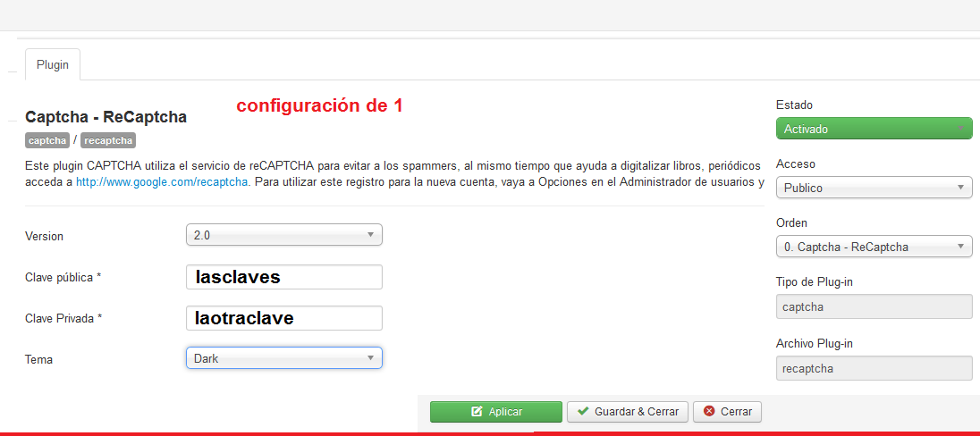Click the captcha tag badge
The image size is (980, 436).
point(47,140)
